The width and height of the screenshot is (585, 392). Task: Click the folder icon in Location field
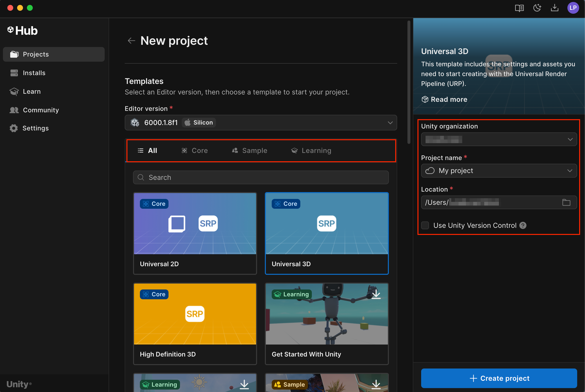click(x=566, y=202)
